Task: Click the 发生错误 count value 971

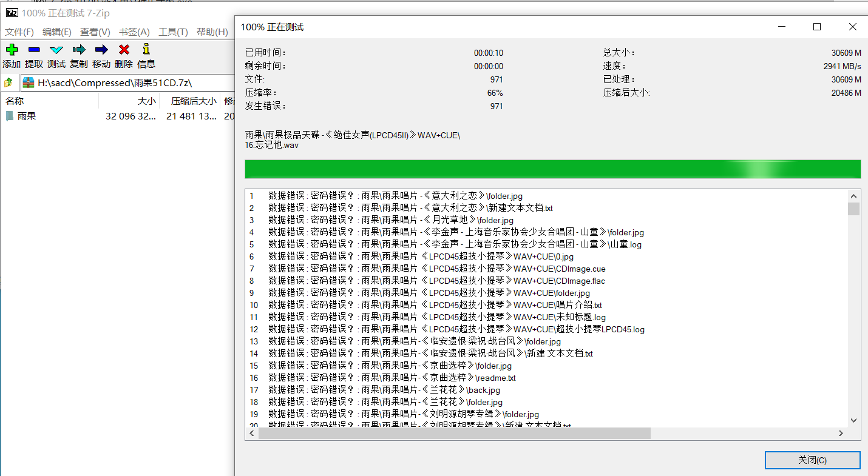Action: point(497,106)
